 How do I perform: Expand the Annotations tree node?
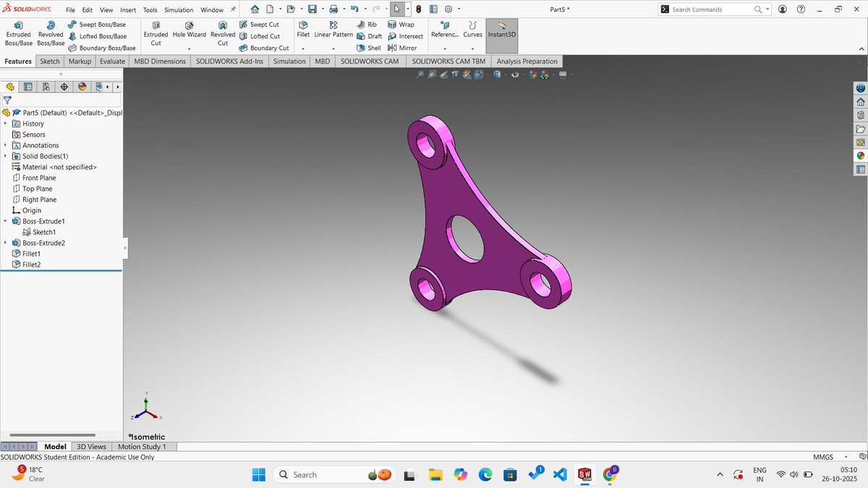point(5,145)
